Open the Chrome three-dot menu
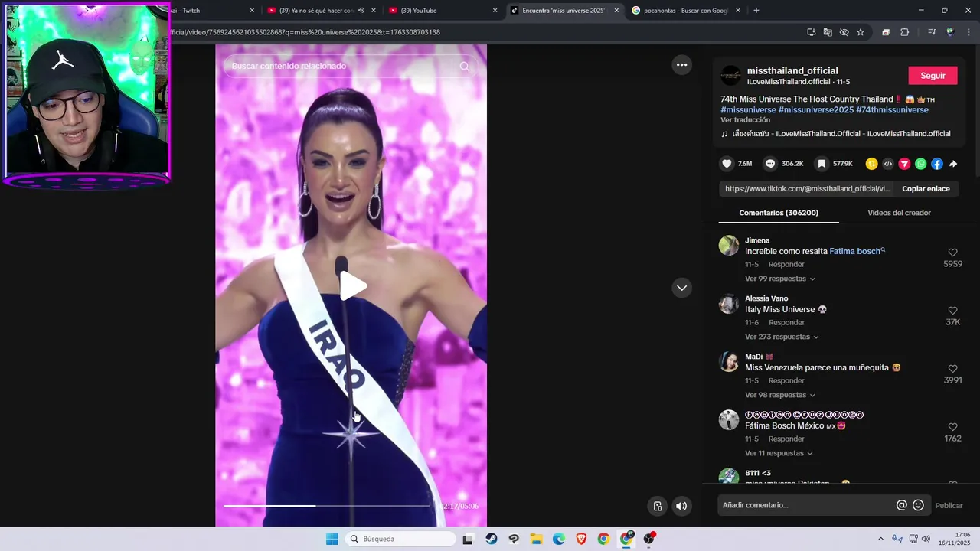980x551 pixels. click(x=968, y=32)
